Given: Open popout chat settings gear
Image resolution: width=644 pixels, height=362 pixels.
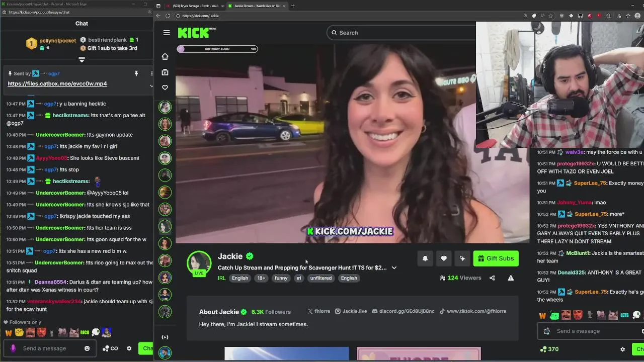Looking at the screenshot, I should coord(129,348).
